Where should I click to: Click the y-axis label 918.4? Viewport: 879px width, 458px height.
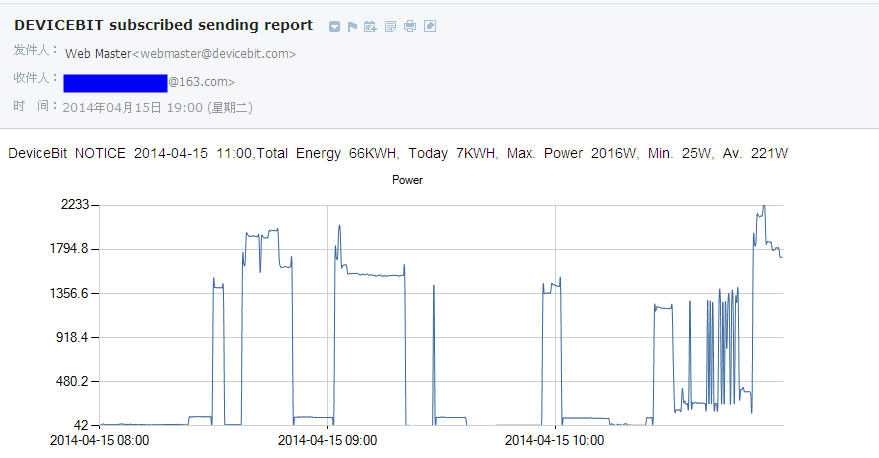coord(72,337)
